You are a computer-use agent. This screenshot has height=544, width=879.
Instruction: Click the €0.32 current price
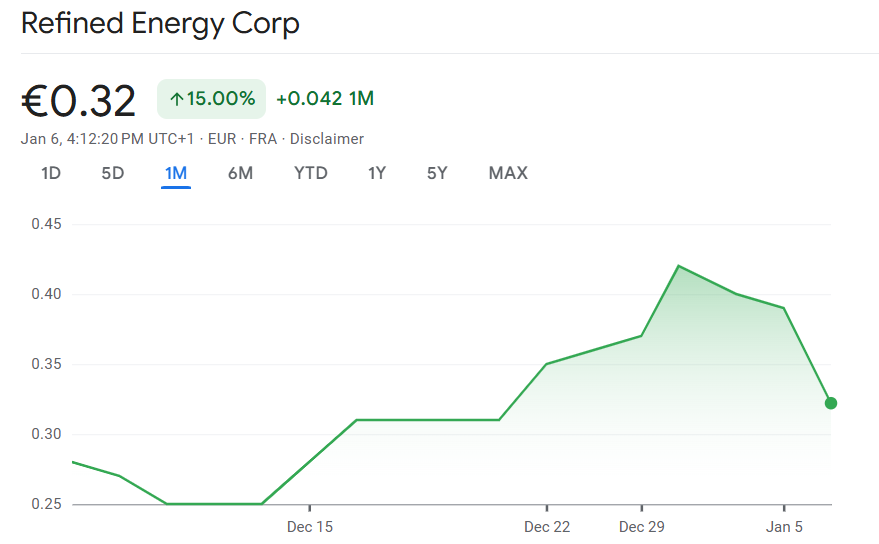point(79,101)
